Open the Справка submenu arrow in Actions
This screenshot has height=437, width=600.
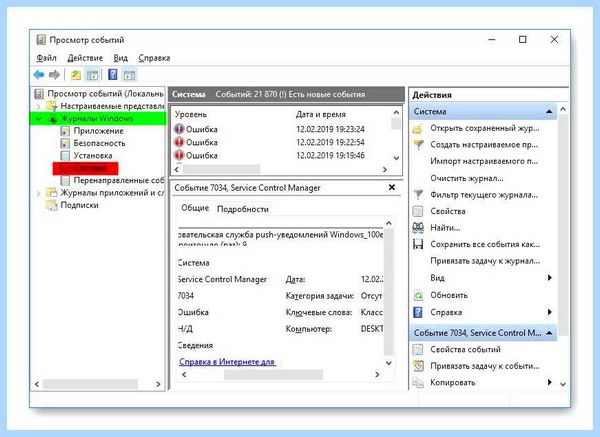pos(549,312)
